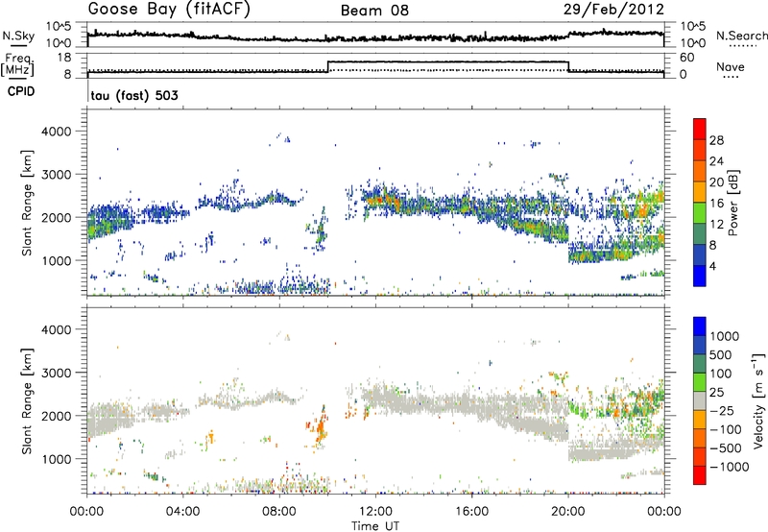Click the red bottom segment of Velocity colorbar
768x532 pixels.
[x=700, y=475]
